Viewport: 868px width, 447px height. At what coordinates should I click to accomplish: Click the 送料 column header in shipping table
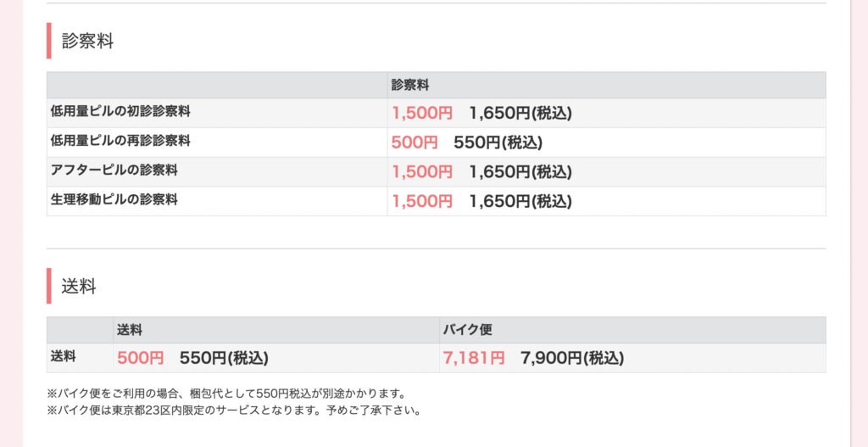[x=130, y=330]
